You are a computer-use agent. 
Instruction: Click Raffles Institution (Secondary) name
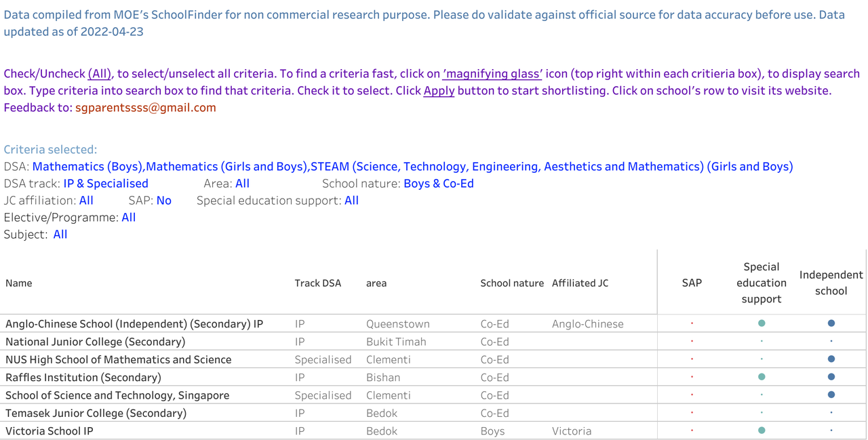click(83, 377)
